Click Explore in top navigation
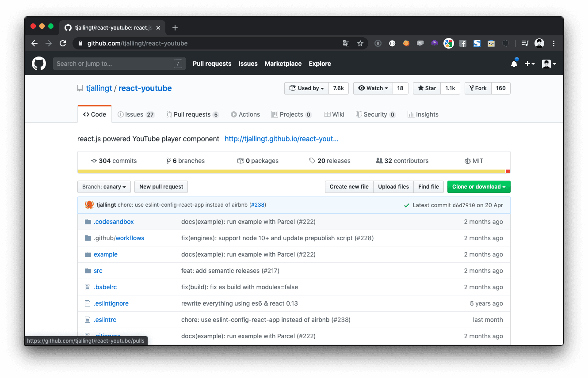Image resolution: width=588 pixels, height=378 pixels. (320, 64)
